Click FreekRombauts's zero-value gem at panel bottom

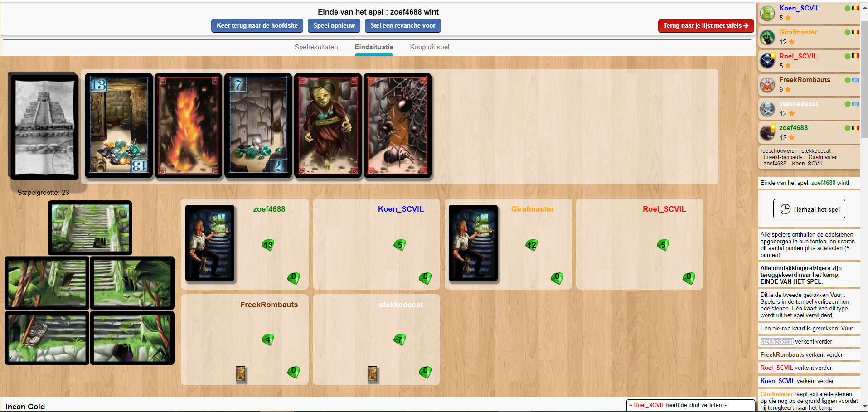pos(294,373)
